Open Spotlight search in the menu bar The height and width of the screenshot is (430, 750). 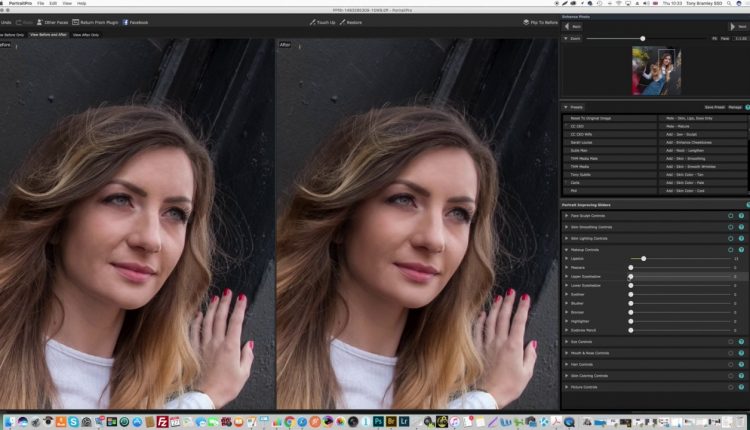[729, 3]
